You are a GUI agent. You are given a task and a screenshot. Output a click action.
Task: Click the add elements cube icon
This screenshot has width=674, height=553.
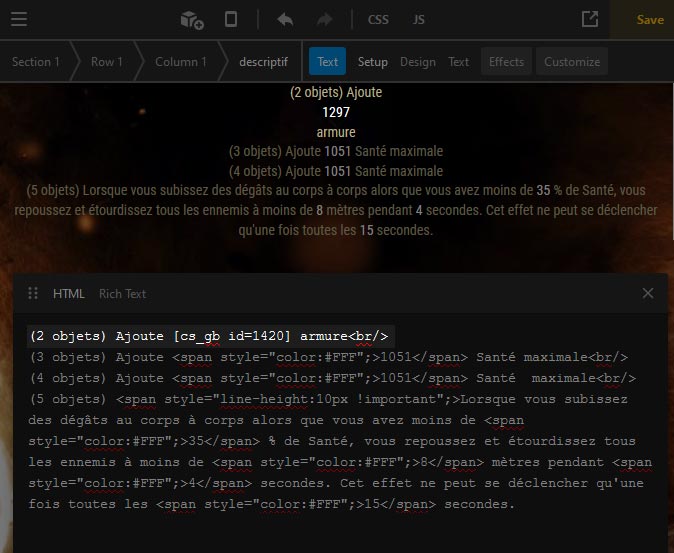point(191,19)
